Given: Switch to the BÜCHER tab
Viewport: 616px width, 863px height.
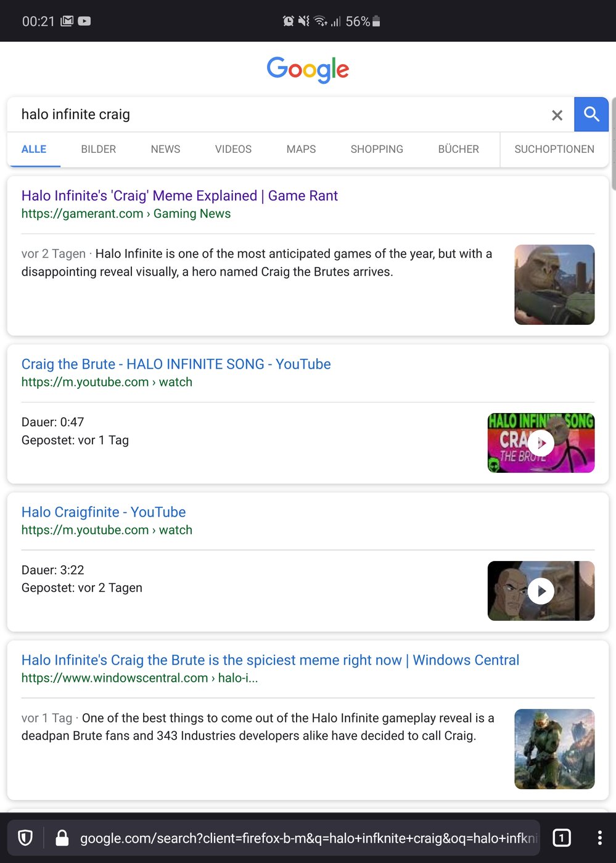Looking at the screenshot, I should (x=458, y=149).
